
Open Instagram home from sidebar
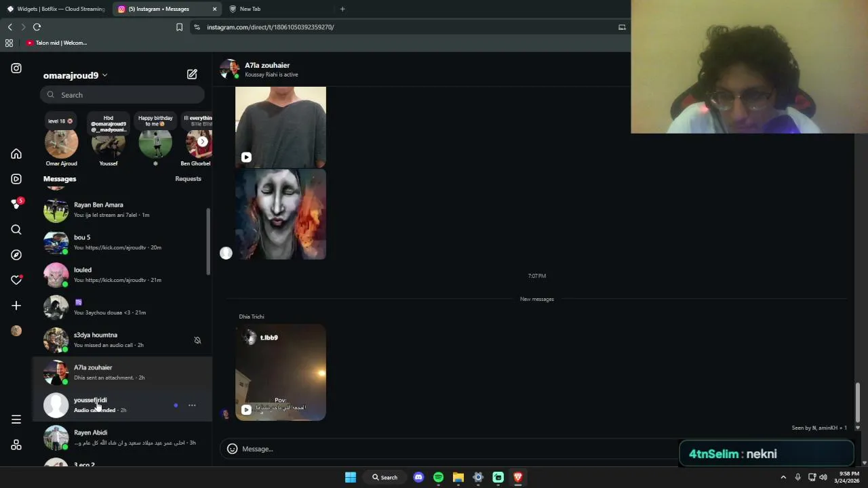click(x=16, y=154)
